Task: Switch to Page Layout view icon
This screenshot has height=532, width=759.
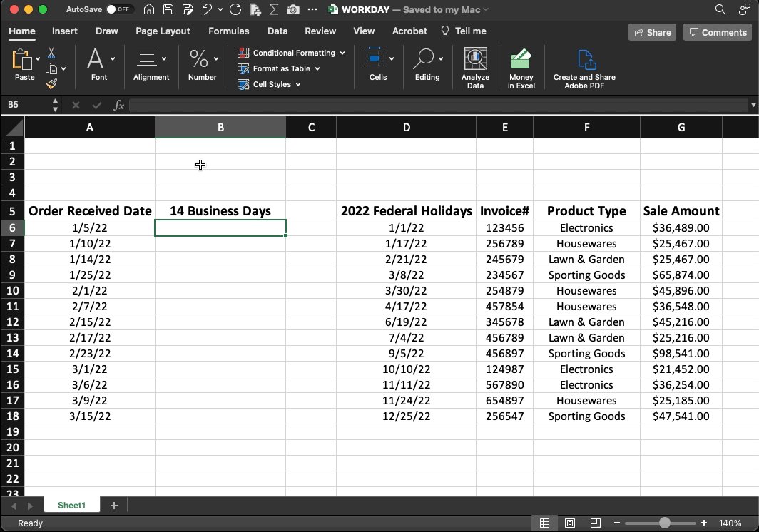Action: 570,523
